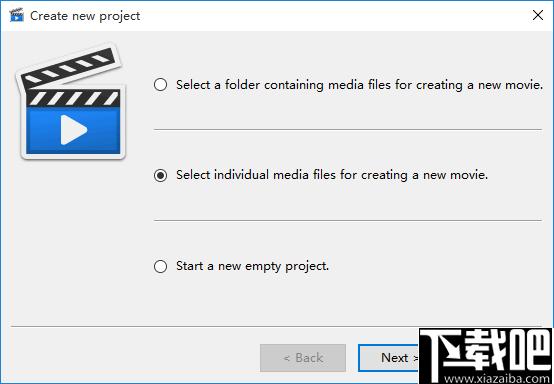Viewport: 554px width, 384px height.
Task: Click the white play triangle on clapperboard
Action: 73,130
